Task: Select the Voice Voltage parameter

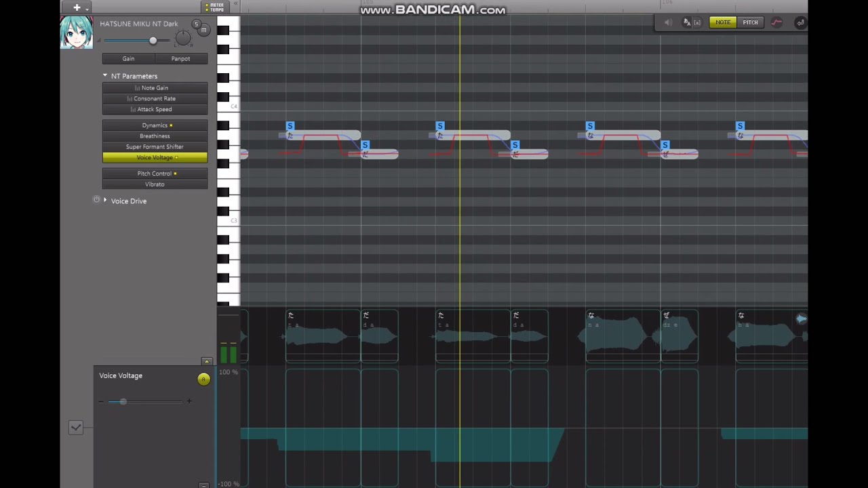Action: pyautogui.click(x=155, y=157)
